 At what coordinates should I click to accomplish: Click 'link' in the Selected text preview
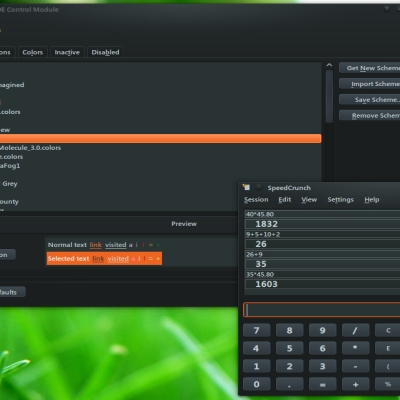point(98,259)
